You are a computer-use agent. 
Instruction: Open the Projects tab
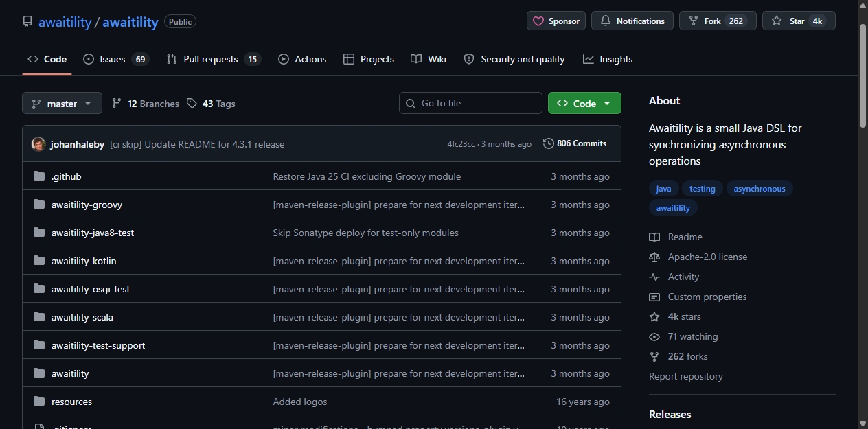(369, 59)
